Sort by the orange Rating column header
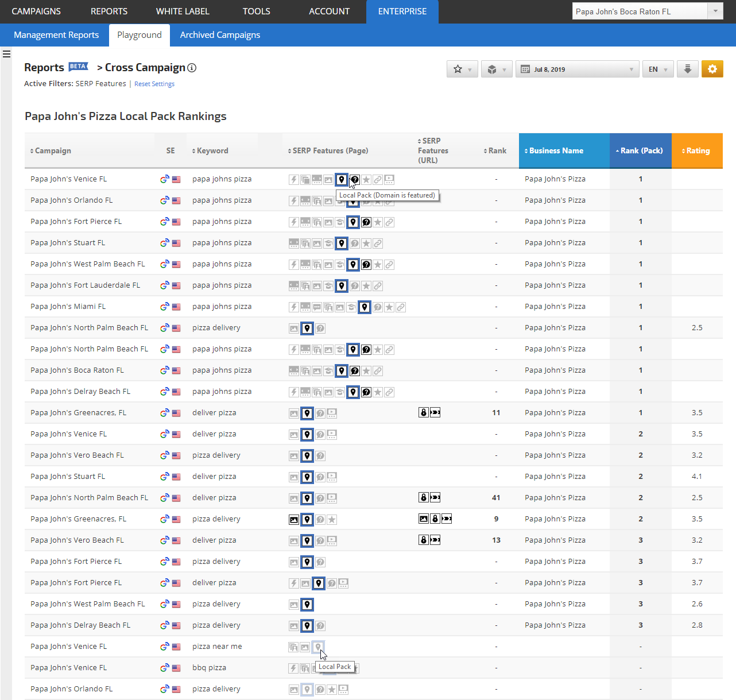Image resolution: width=736 pixels, height=700 pixels. coord(696,150)
